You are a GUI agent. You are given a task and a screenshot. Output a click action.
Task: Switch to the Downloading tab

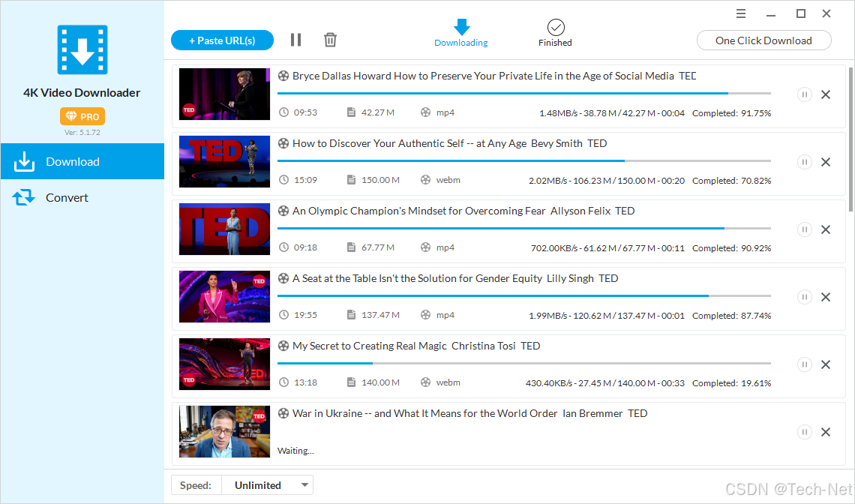(460, 33)
